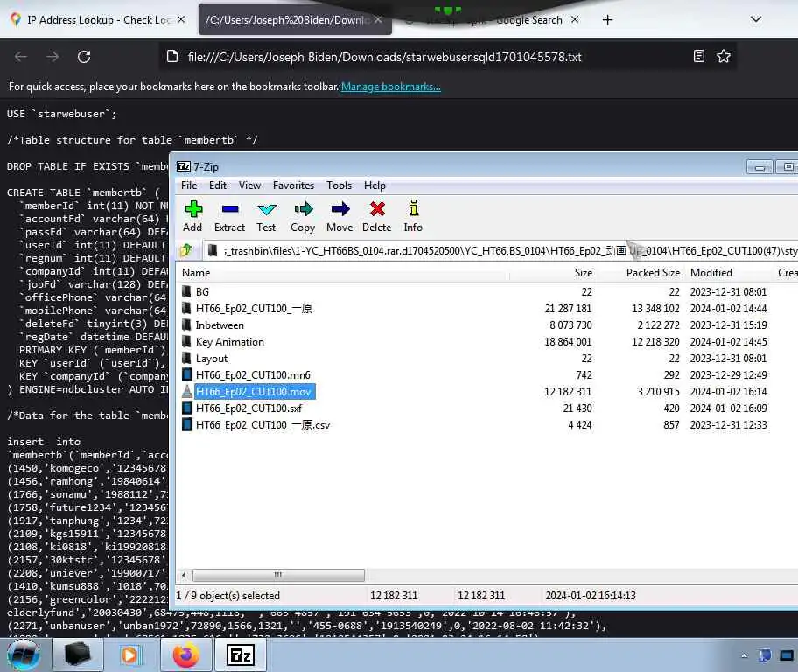This screenshot has height=672, width=798.
Task: Click scroll-left arrow of 7-Zip file list
Action: pos(184,575)
